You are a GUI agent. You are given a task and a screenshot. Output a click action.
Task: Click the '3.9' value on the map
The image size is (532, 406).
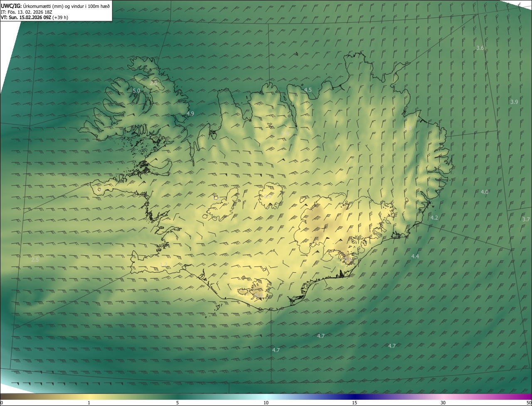point(514,102)
